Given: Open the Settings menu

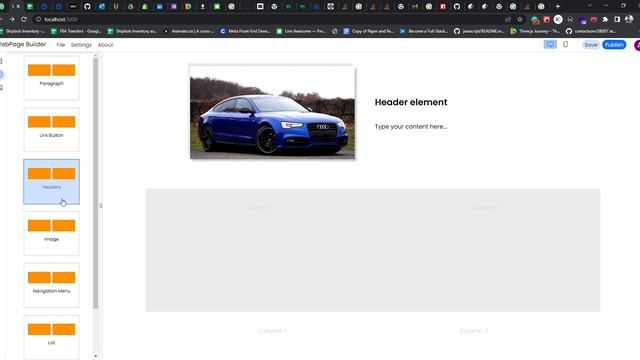Looking at the screenshot, I should pyautogui.click(x=81, y=45).
